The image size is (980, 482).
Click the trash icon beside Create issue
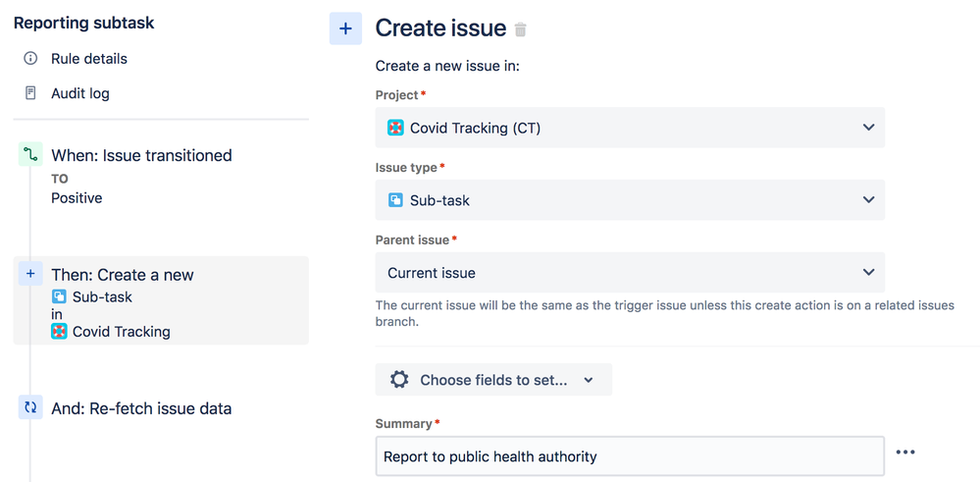click(521, 29)
